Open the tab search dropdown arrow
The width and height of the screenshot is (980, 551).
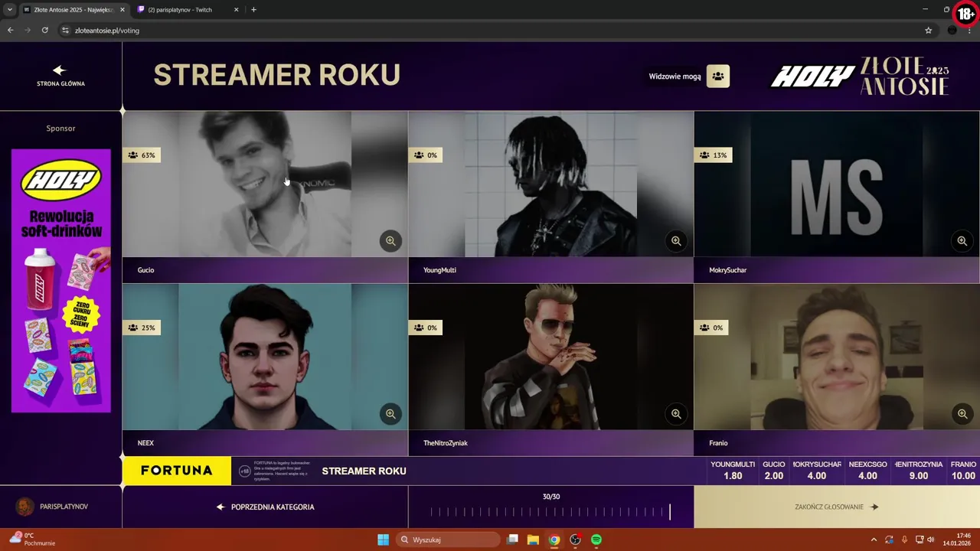coord(9,10)
